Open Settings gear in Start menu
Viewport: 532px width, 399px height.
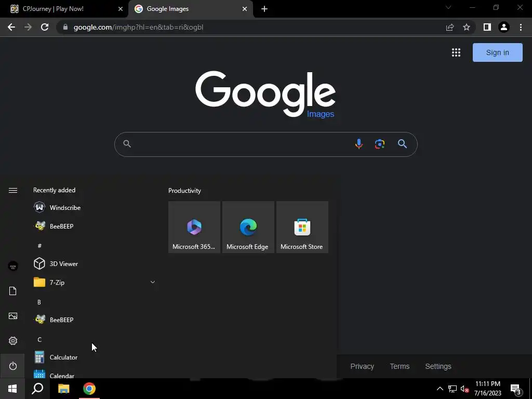coord(13,341)
